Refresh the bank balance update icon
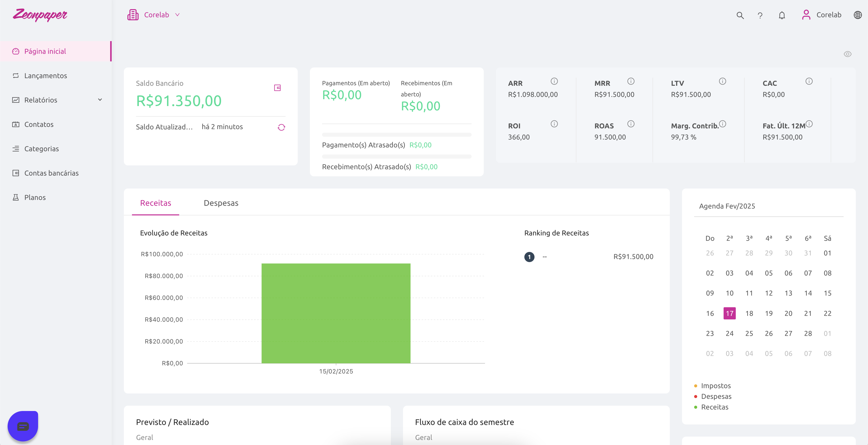The width and height of the screenshot is (868, 445). [x=281, y=127]
